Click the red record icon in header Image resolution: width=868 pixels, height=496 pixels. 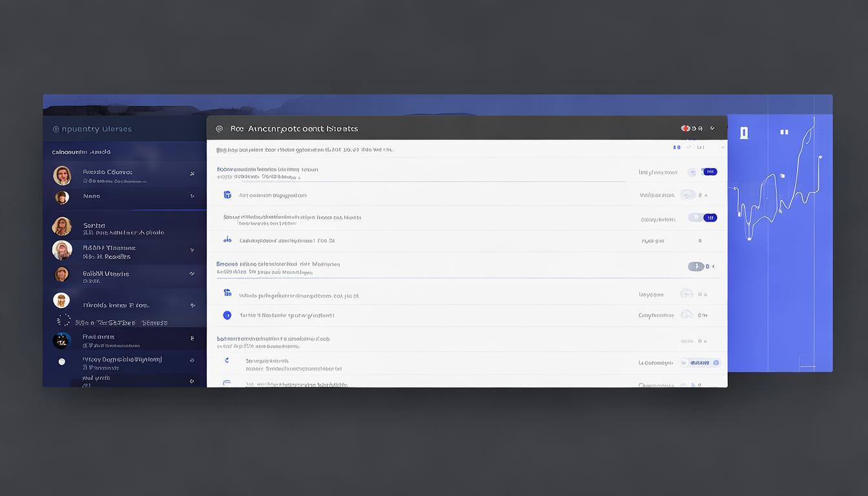[685, 129]
